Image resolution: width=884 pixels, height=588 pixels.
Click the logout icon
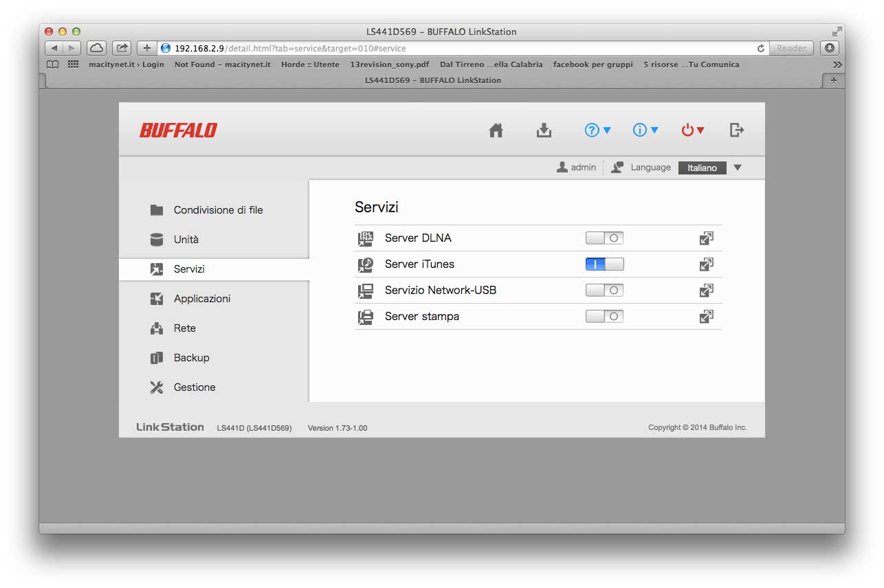737,130
